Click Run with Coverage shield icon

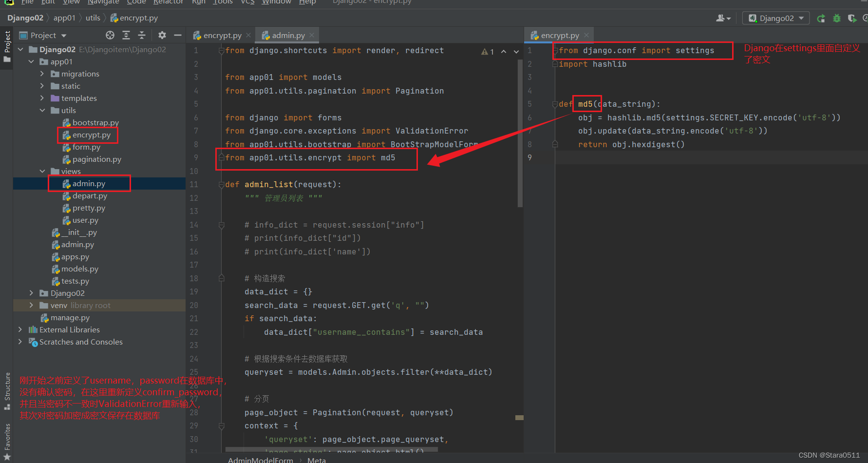click(852, 19)
